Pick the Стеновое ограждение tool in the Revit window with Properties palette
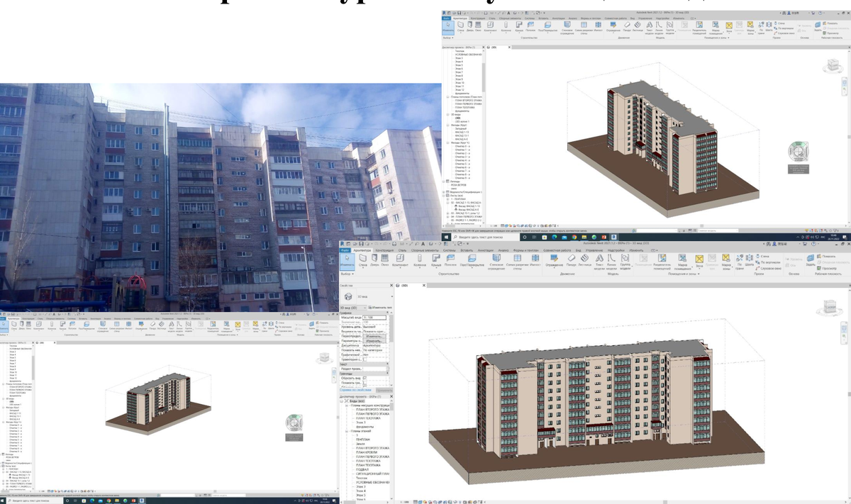This screenshot has height=504, width=851. point(496,262)
